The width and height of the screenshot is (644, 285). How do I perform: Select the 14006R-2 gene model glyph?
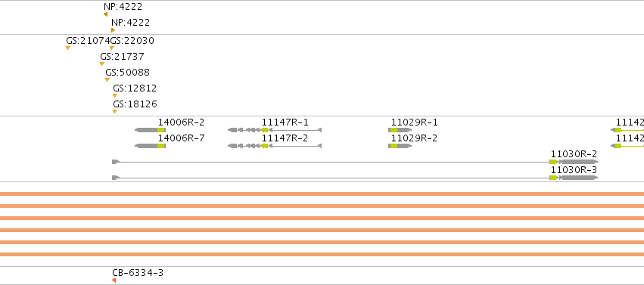[x=150, y=130]
